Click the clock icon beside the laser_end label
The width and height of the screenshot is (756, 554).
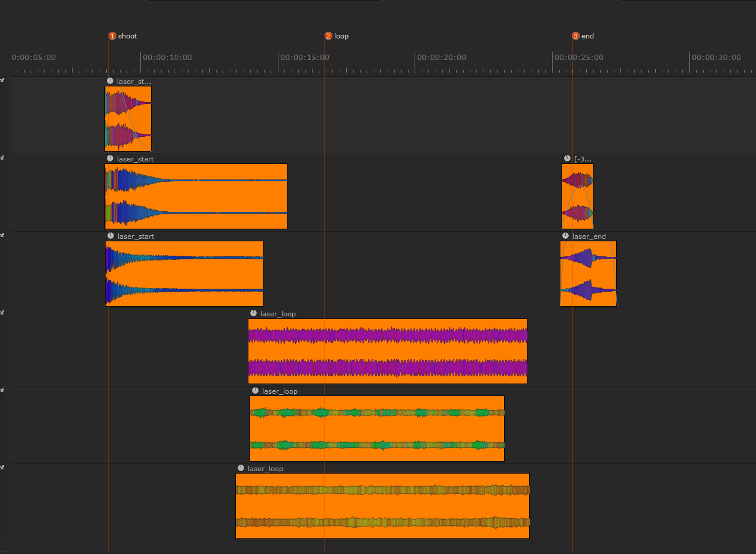[565, 236]
